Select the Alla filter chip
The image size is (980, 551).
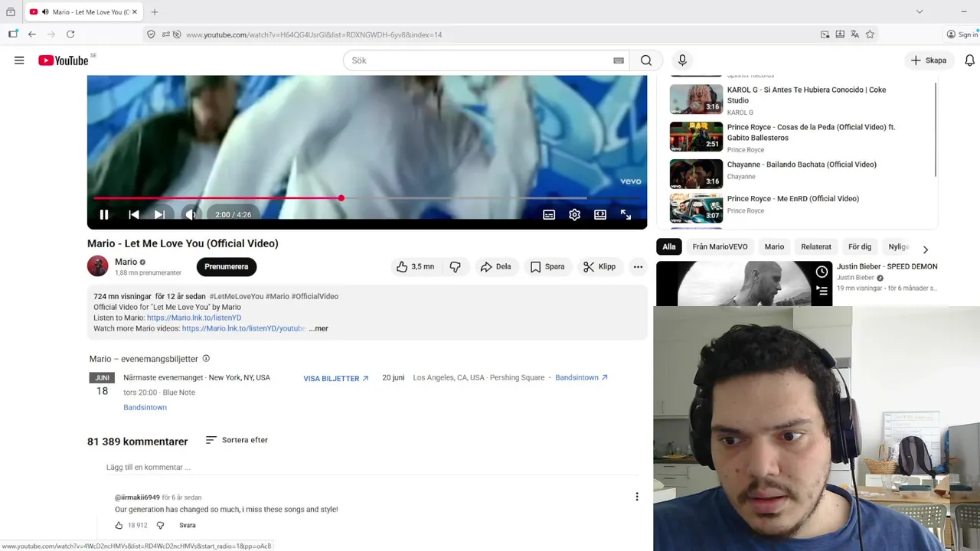pyautogui.click(x=669, y=246)
